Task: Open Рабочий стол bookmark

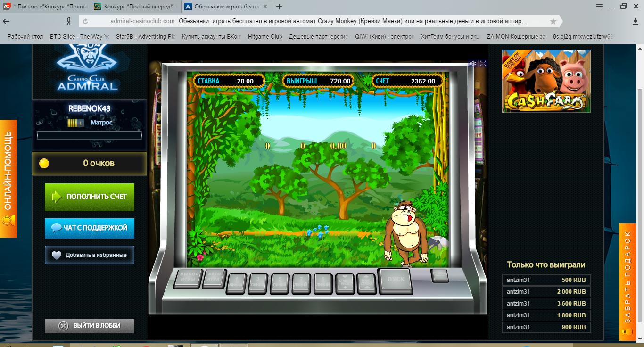Action: (25, 36)
